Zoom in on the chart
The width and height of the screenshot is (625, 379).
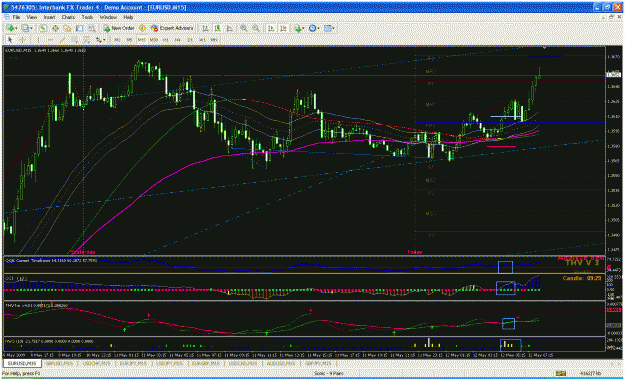[244, 28]
